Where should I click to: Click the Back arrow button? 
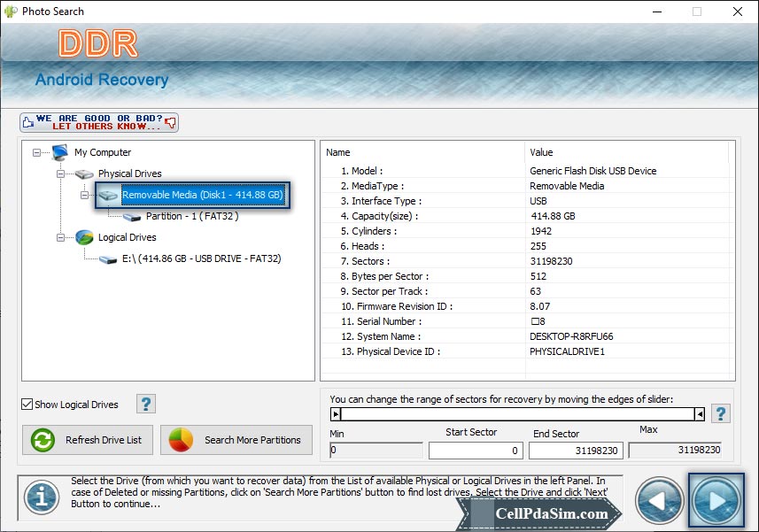coord(659,501)
